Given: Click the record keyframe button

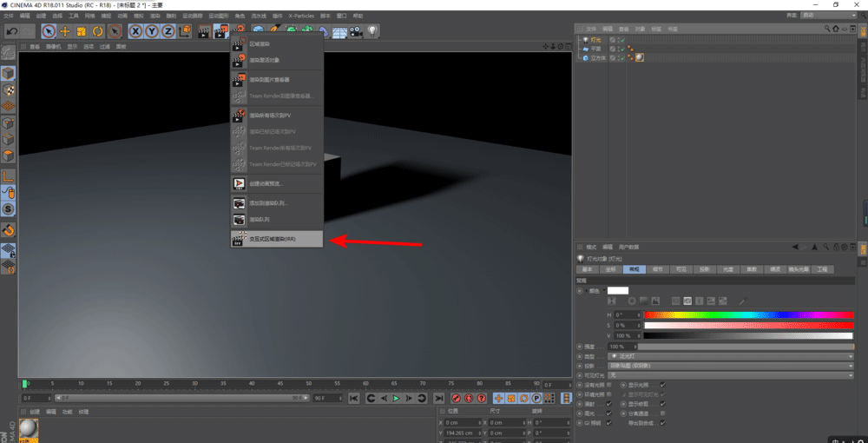Looking at the screenshot, I should [457, 398].
